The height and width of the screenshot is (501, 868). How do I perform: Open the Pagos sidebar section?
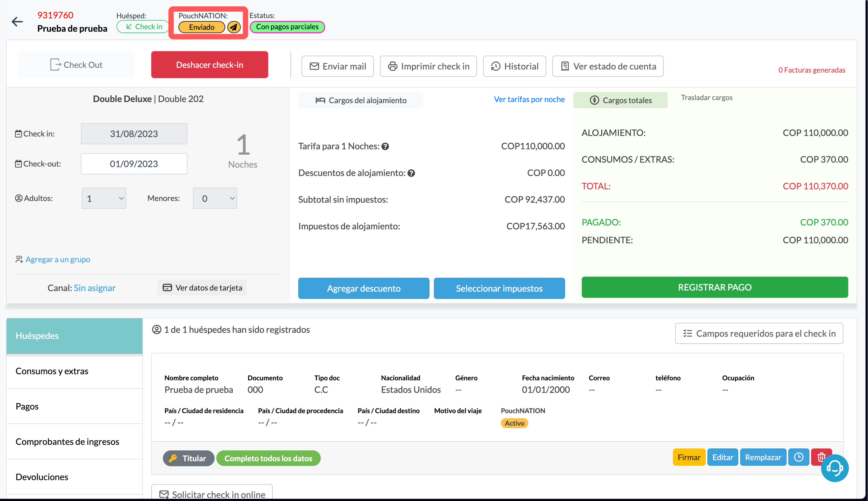point(74,406)
